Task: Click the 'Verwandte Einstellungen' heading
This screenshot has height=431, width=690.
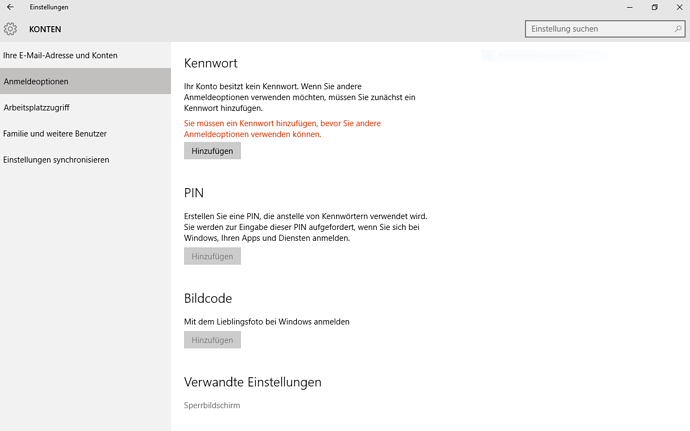Action: coord(253,382)
